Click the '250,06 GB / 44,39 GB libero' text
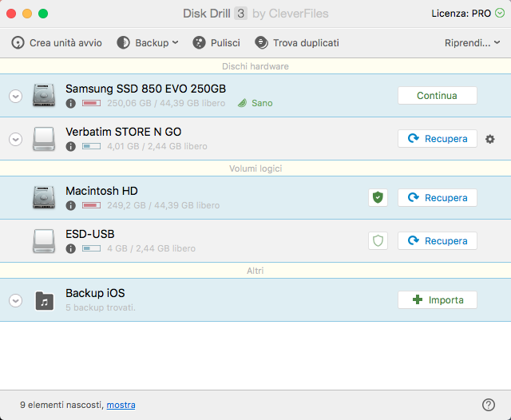Screen dimensions: 511x420 pos(166,103)
